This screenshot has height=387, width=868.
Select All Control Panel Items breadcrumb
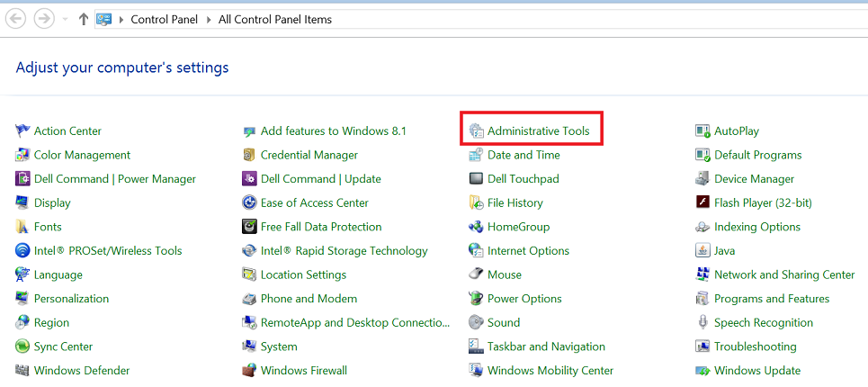click(x=274, y=19)
